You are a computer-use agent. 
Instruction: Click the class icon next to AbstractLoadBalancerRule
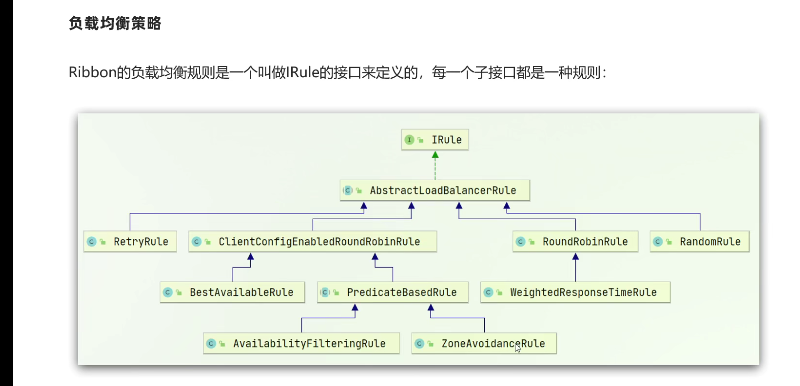pos(348,191)
